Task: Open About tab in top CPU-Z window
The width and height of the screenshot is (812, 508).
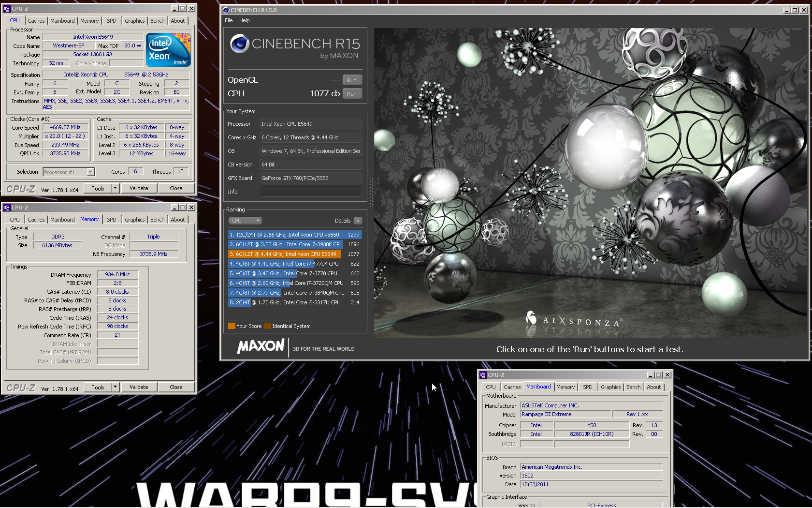Action: [x=178, y=21]
